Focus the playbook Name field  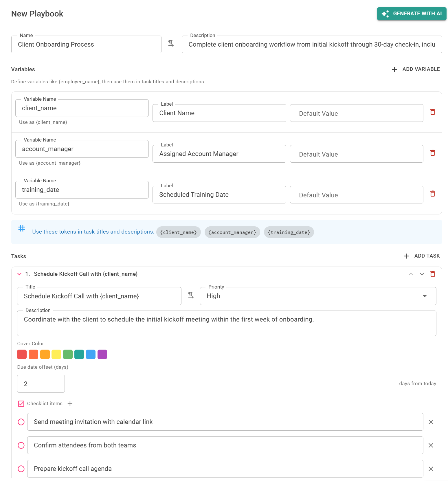click(x=86, y=44)
